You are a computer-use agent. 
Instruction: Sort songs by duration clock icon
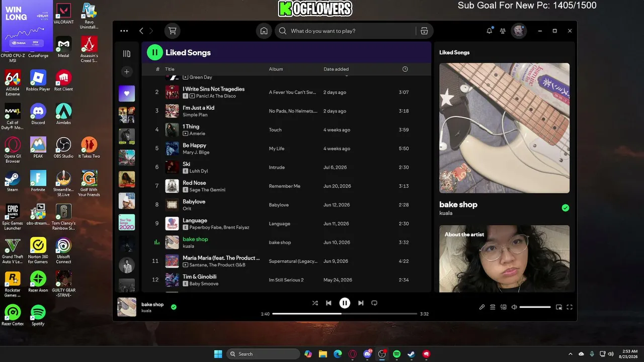point(405,69)
